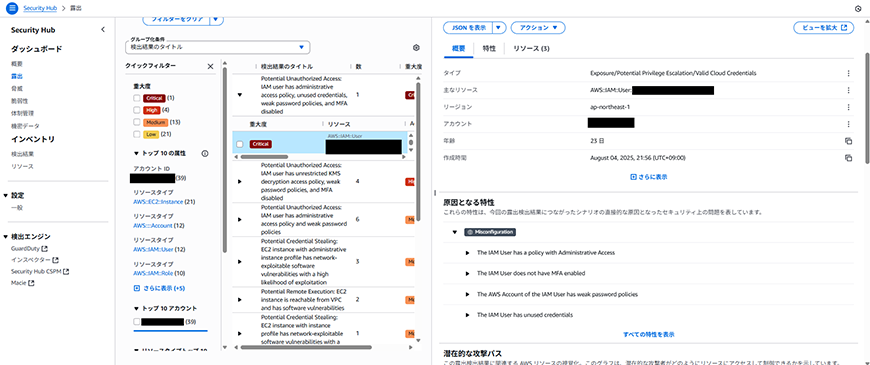This screenshot has height=365, width=870.
Task: Copy the creation time value
Action: (848, 158)
